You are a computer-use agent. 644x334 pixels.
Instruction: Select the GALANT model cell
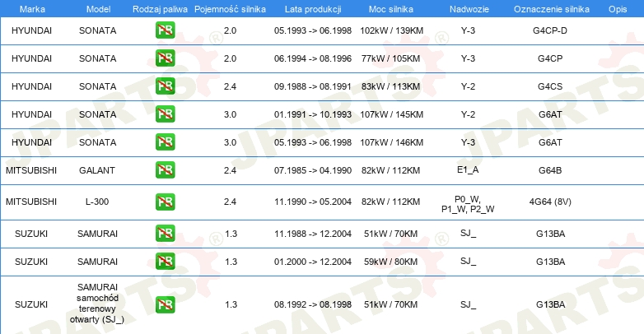97,170
